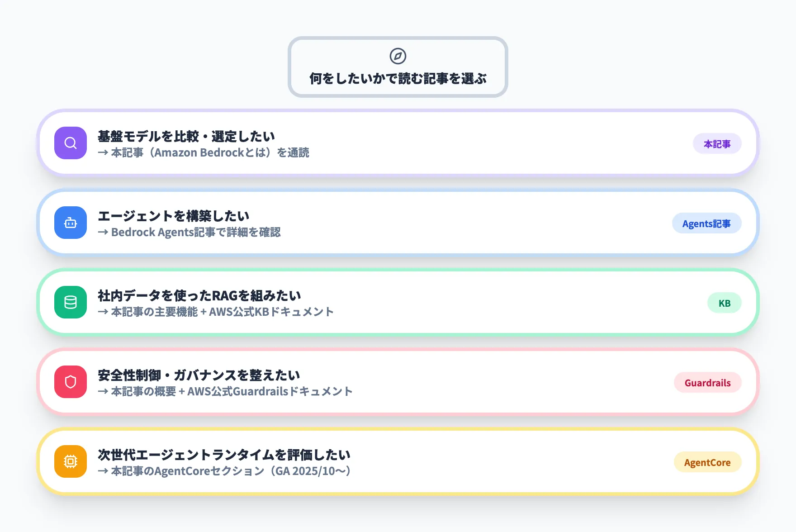
Task: Select the title 安全性制御・ガバナンスを整えたい
Action: coord(199,375)
